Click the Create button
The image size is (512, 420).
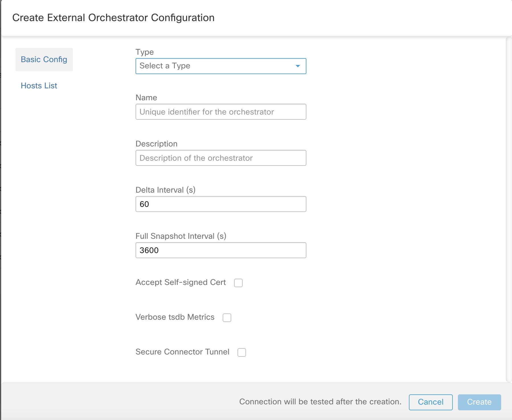[x=479, y=402]
